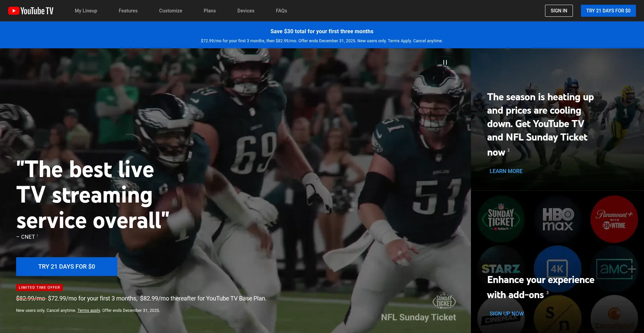Image resolution: width=644 pixels, height=333 pixels.
Task: Click the YouTube TV logo
Action: (31, 11)
